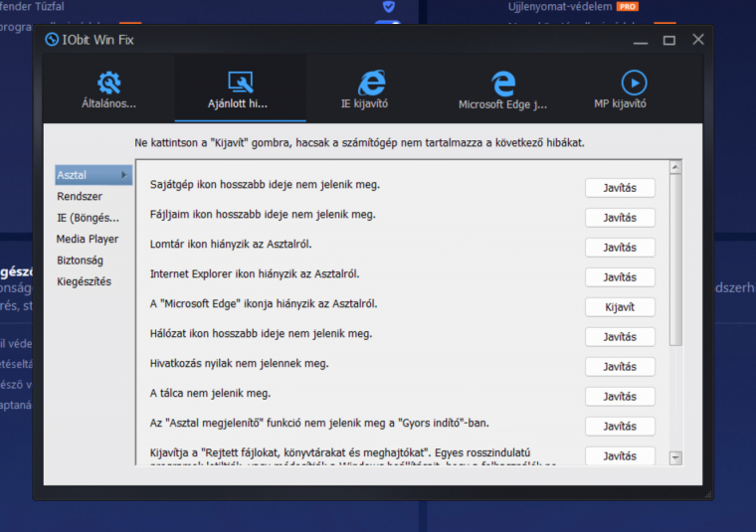Click text 'Hálózat ikon hosszabb ideje nem jelenik meg.'
The height and width of the screenshot is (532, 756).
[x=261, y=334]
